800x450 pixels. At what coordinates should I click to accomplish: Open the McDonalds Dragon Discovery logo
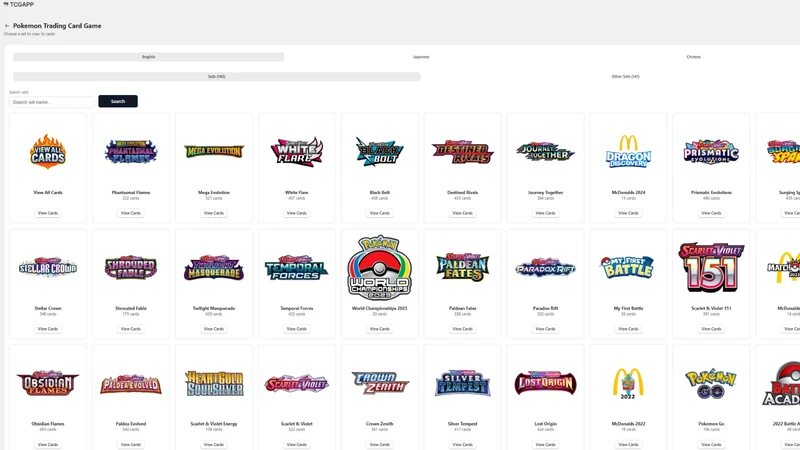coord(629,152)
